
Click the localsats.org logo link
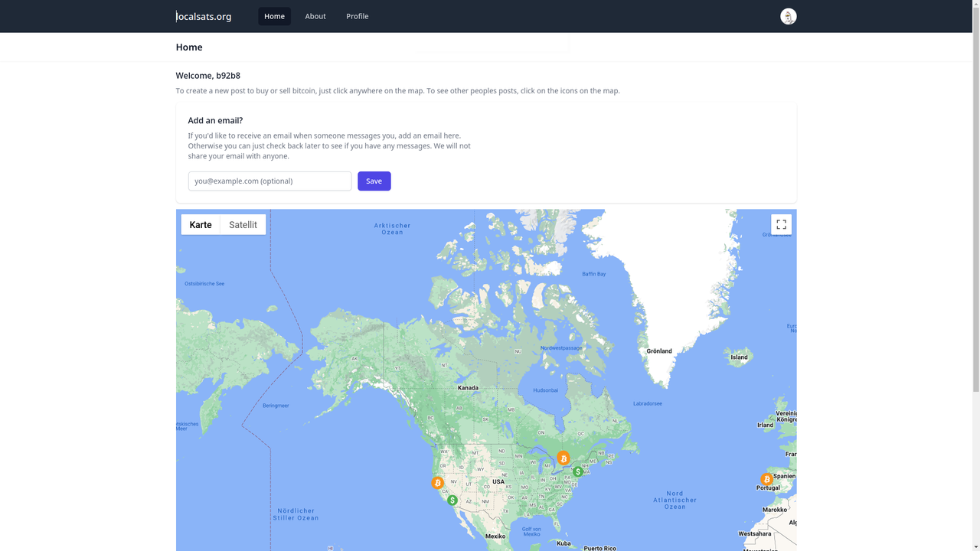pyautogui.click(x=204, y=16)
